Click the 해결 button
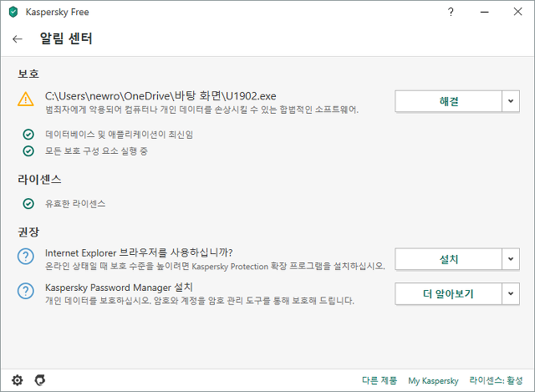This screenshot has width=535, height=392. point(448,101)
